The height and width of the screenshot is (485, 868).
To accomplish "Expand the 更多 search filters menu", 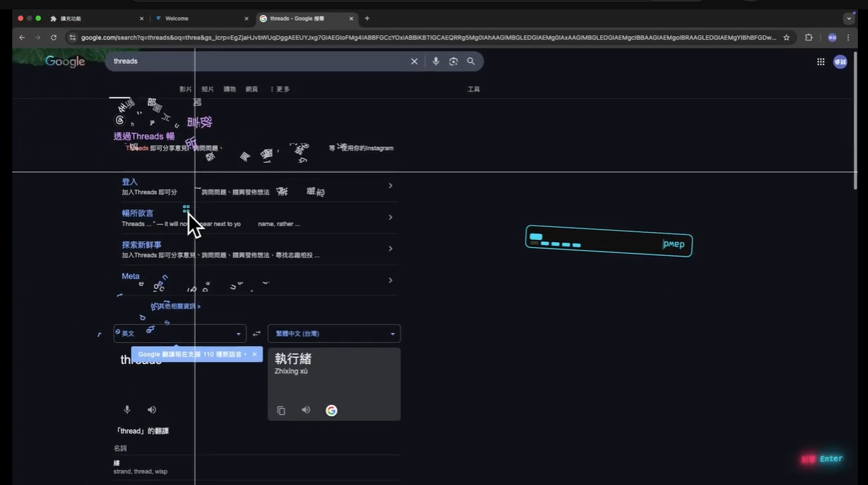I will tap(280, 89).
